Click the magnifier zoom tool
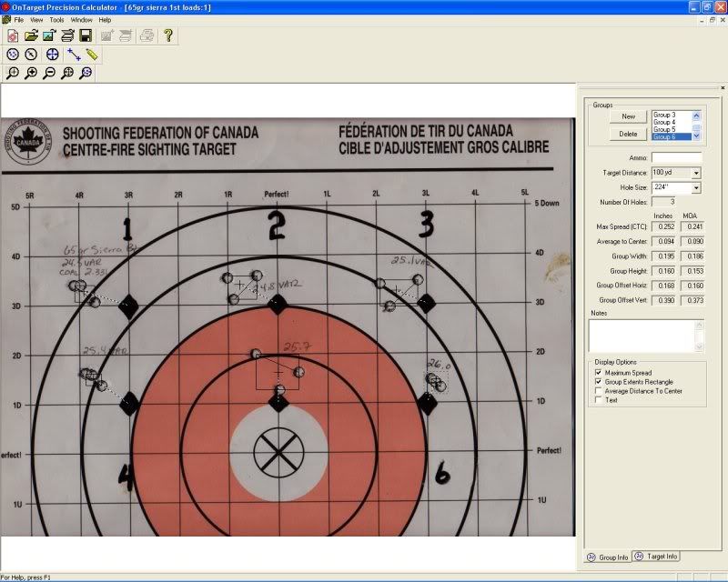This screenshot has height=582, width=728. coord(13,73)
